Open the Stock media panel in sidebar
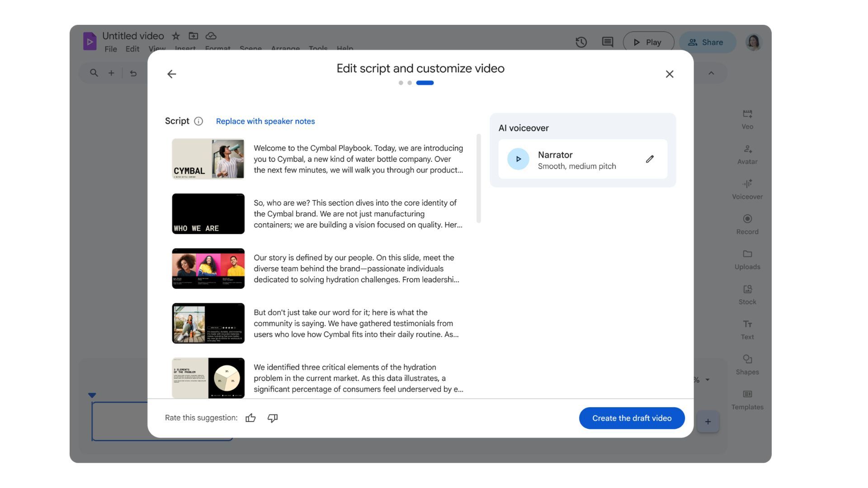The height and width of the screenshot is (488, 868). pyautogui.click(x=747, y=295)
